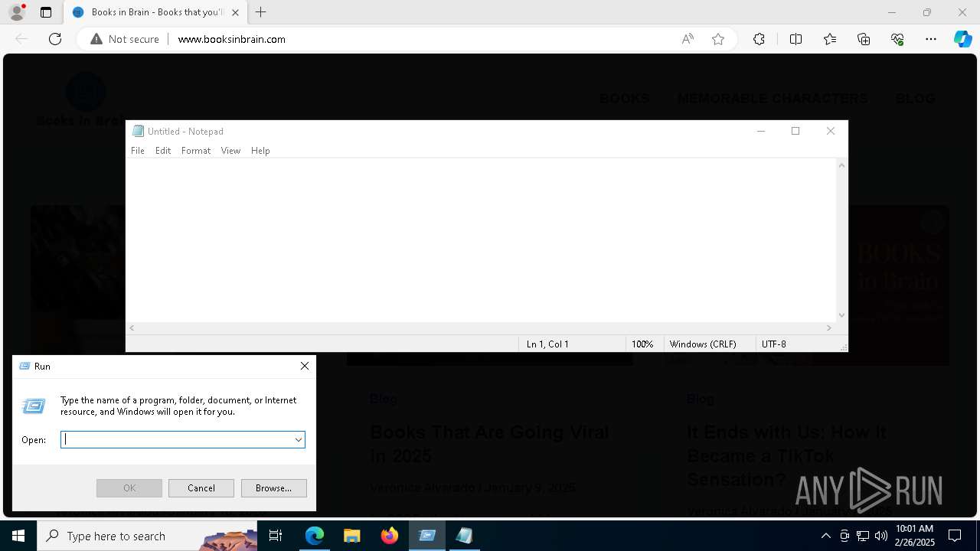Open the Copilot sidebar icon

(x=962, y=39)
